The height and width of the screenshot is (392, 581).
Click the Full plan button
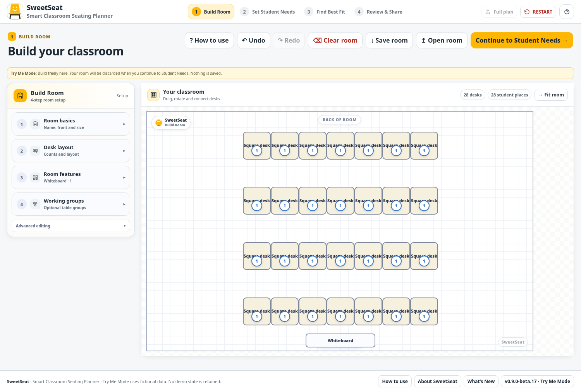pos(499,12)
